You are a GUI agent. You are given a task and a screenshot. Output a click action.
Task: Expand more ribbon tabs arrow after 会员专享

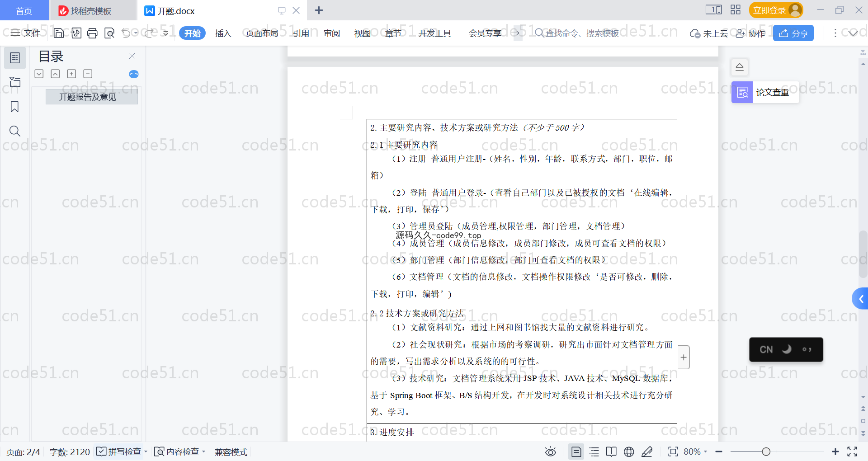pyautogui.click(x=518, y=33)
